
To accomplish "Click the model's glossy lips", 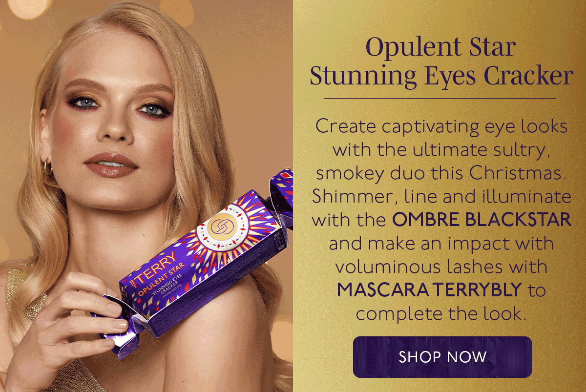I will (x=111, y=165).
